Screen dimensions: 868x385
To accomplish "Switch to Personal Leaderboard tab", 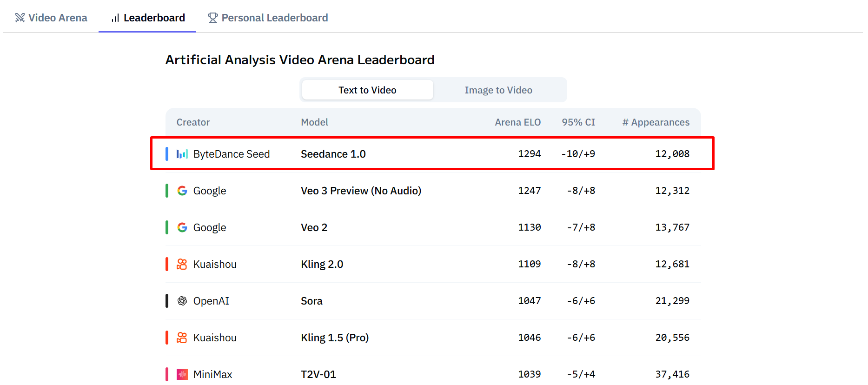I will point(268,18).
